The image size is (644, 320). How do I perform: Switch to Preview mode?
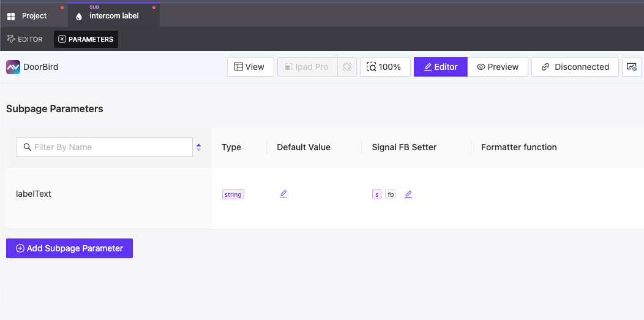498,67
